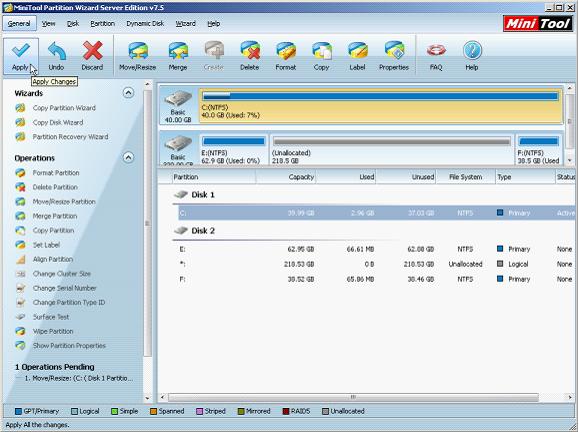Click the Wipe Partition operation icon

(20, 331)
